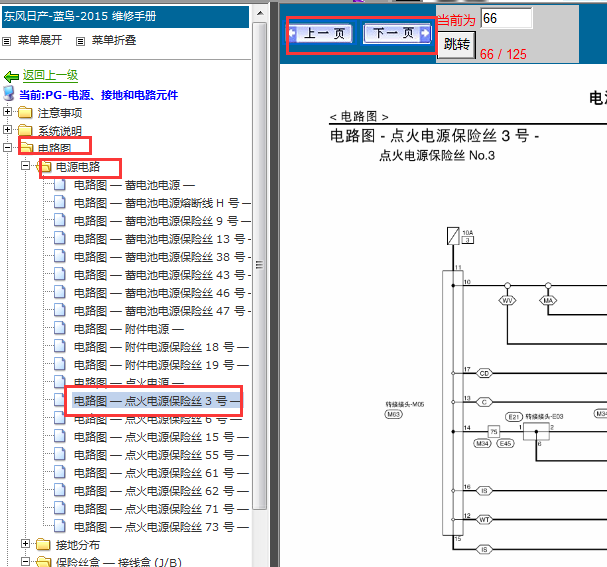The width and height of the screenshot is (607, 567).
Task: Open 点火电源保险丝 62 号 page
Action: pos(161,491)
